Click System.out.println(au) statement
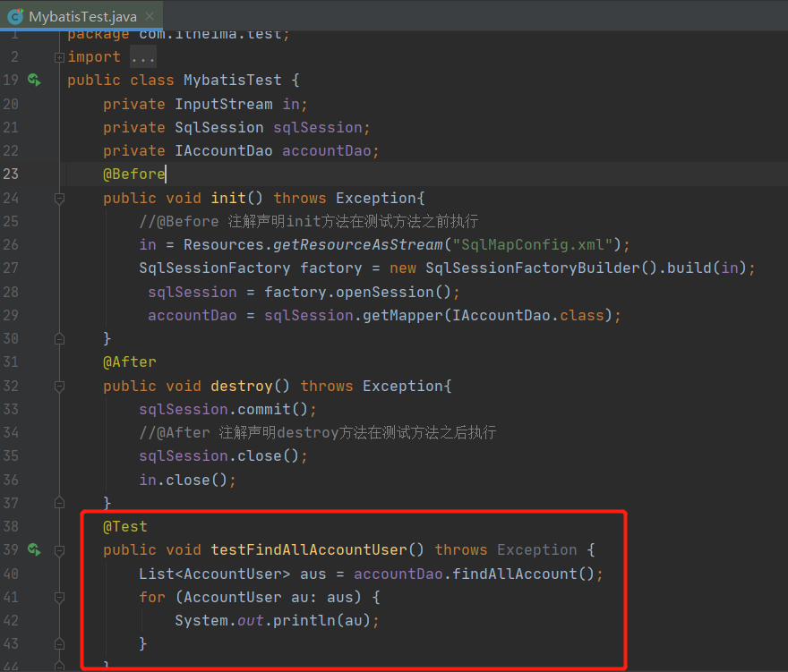This screenshot has height=672, width=788. click(x=277, y=620)
